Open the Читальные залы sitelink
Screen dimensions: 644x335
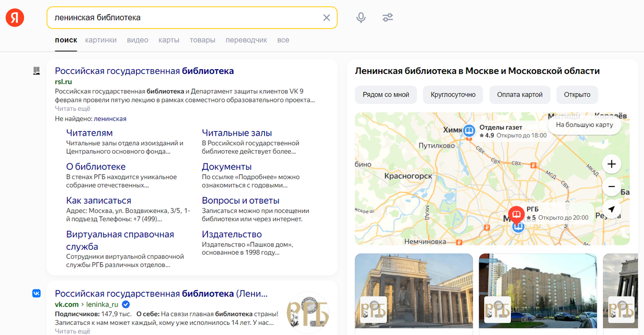[237, 133]
